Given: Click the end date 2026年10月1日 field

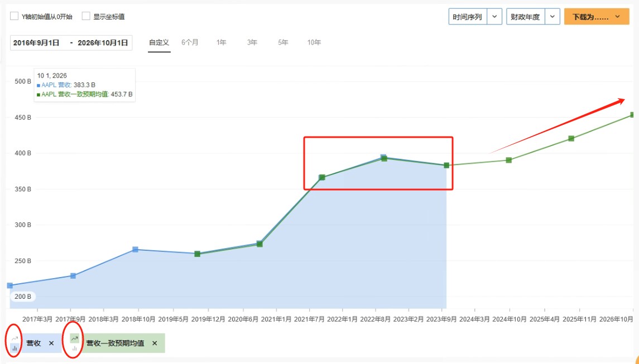Looking at the screenshot, I should [103, 43].
